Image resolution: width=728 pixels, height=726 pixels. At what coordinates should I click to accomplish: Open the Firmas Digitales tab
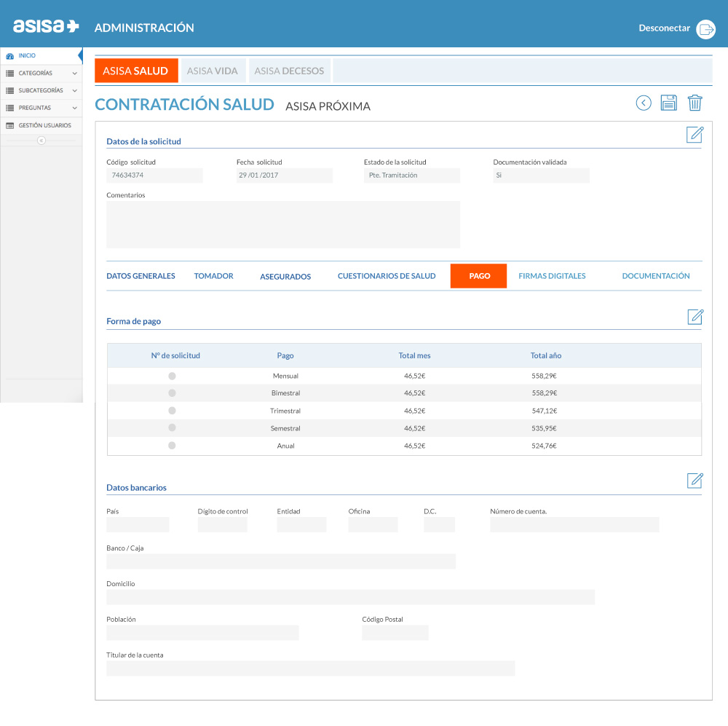click(552, 276)
